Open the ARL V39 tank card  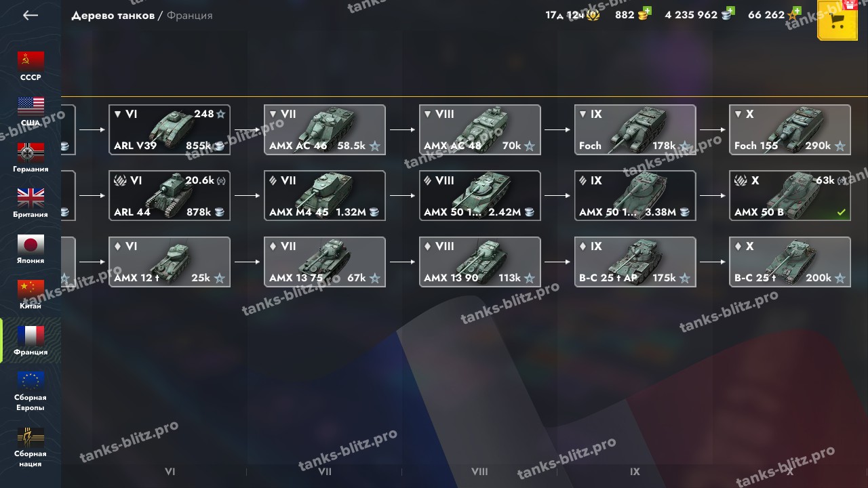170,129
